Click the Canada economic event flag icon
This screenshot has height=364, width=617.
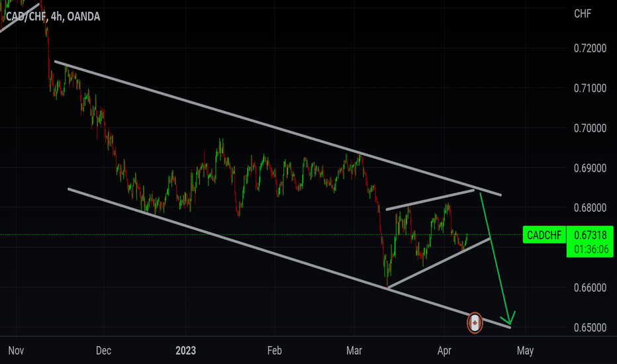(x=475, y=323)
